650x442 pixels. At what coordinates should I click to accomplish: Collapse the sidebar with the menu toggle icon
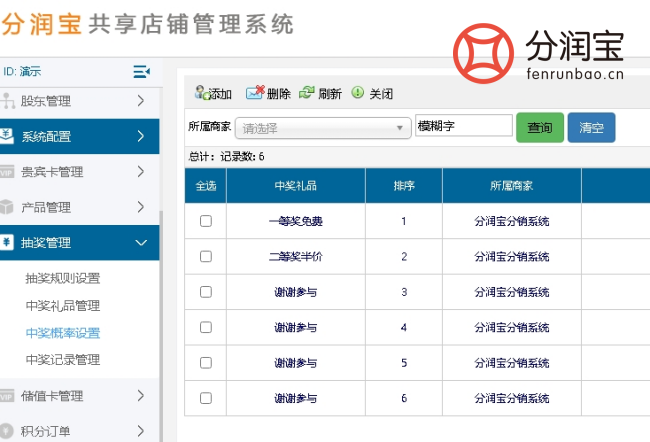pyautogui.click(x=141, y=71)
